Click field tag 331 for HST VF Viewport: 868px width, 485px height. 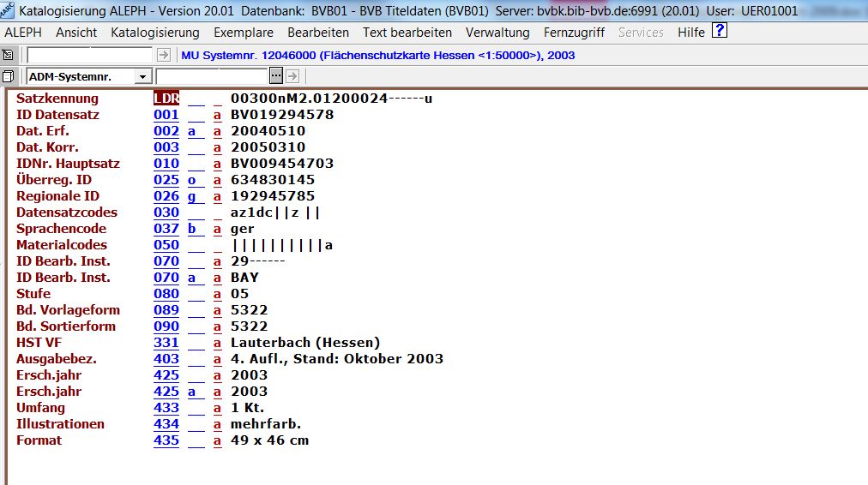166,343
